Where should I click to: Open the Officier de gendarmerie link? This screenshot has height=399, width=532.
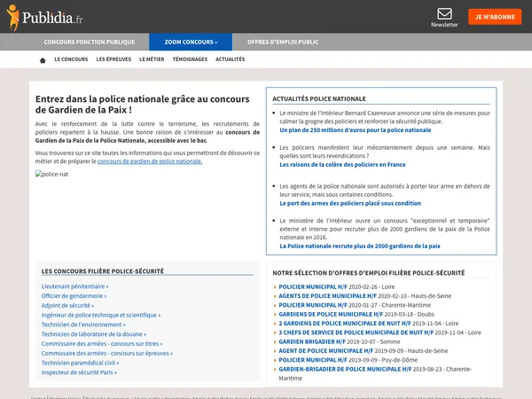(74, 296)
